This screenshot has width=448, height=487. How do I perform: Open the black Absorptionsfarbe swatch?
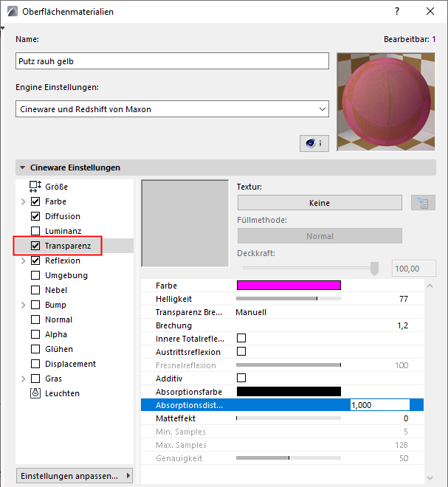(289, 391)
